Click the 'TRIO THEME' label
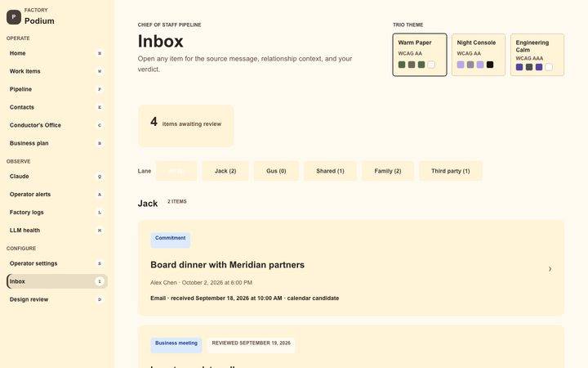 pyautogui.click(x=408, y=25)
